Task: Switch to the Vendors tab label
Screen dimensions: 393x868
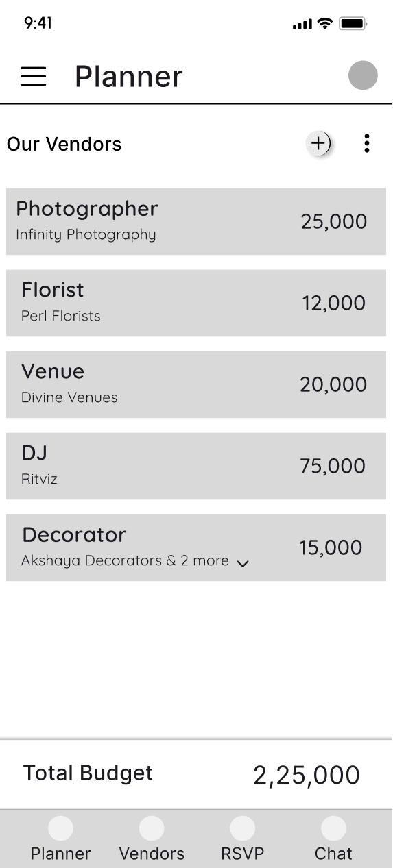Action: click(152, 854)
